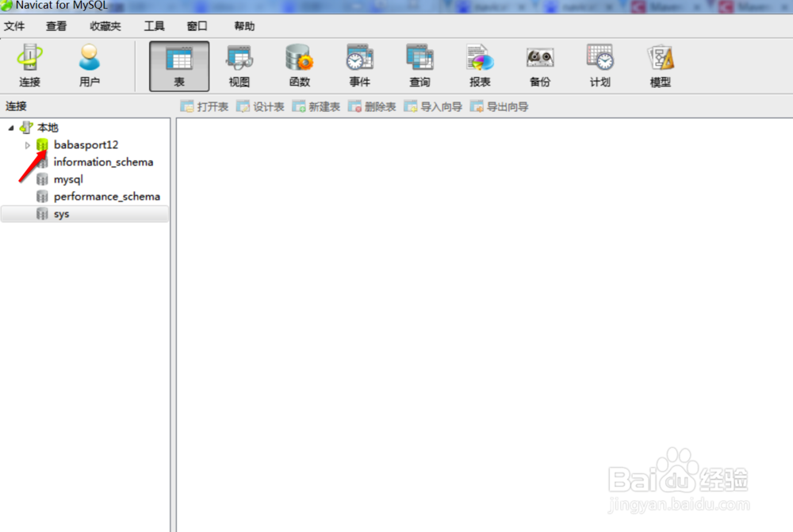
Task: Click the Navicat title bar app icon
Action: click(6, 6)
